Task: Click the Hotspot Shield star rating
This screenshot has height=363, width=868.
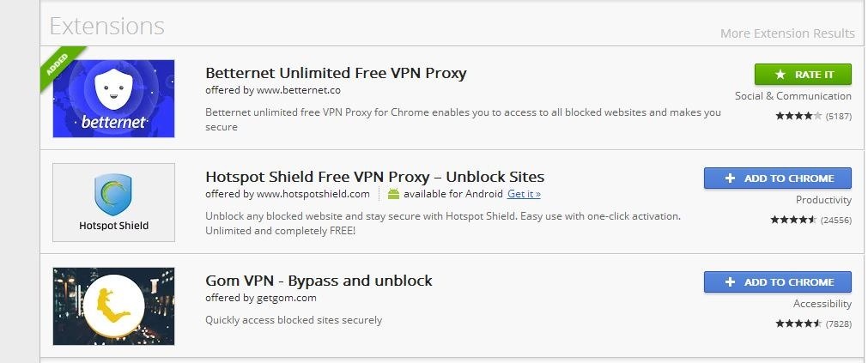Action: click(793, 220)
